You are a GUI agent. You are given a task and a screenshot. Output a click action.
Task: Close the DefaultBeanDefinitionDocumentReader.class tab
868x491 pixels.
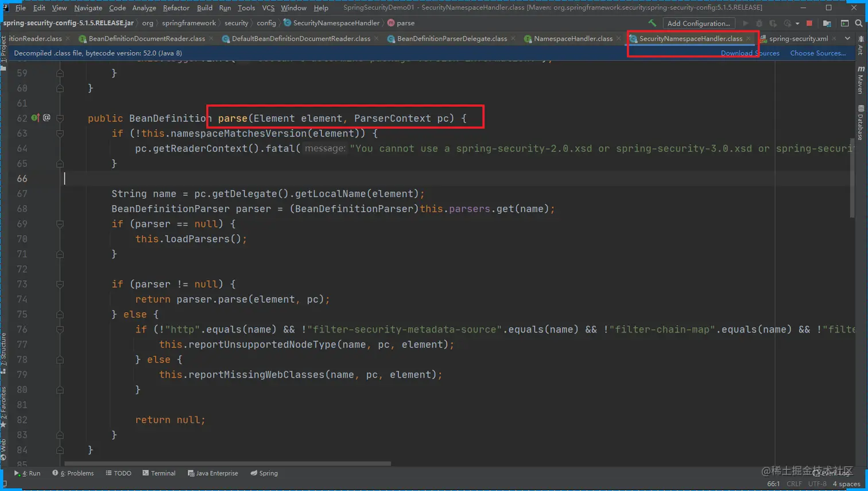pos(376,38)
